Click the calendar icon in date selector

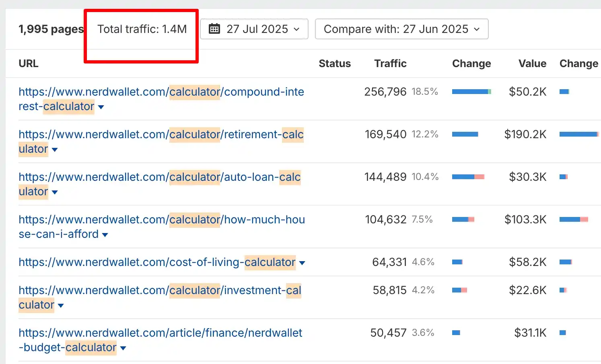click(x=214, y=29)
